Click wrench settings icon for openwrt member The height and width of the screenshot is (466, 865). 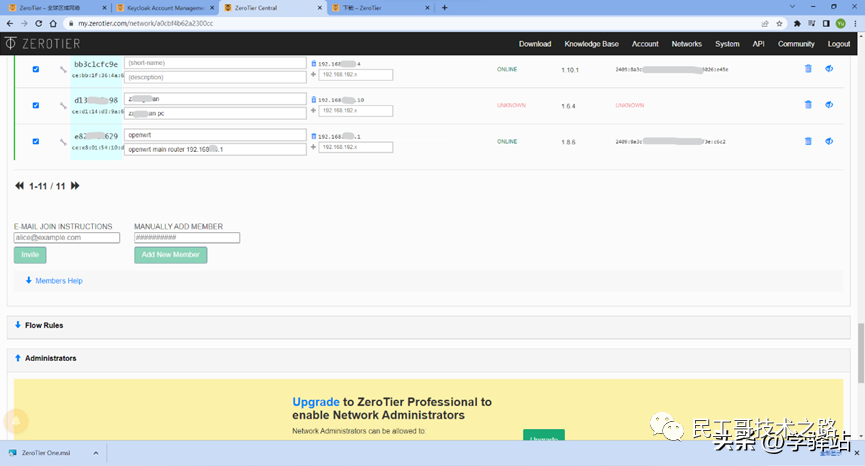click(62, 142)
